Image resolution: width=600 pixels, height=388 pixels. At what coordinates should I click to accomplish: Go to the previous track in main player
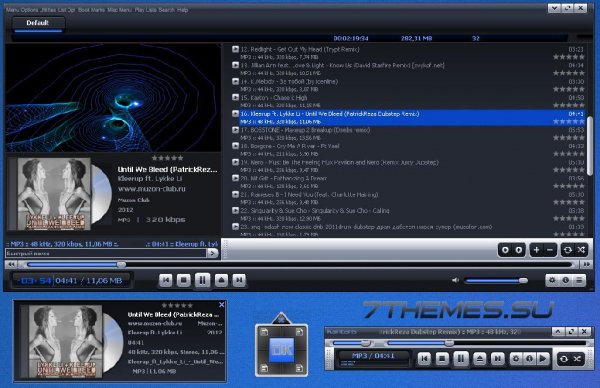point(166,280)
